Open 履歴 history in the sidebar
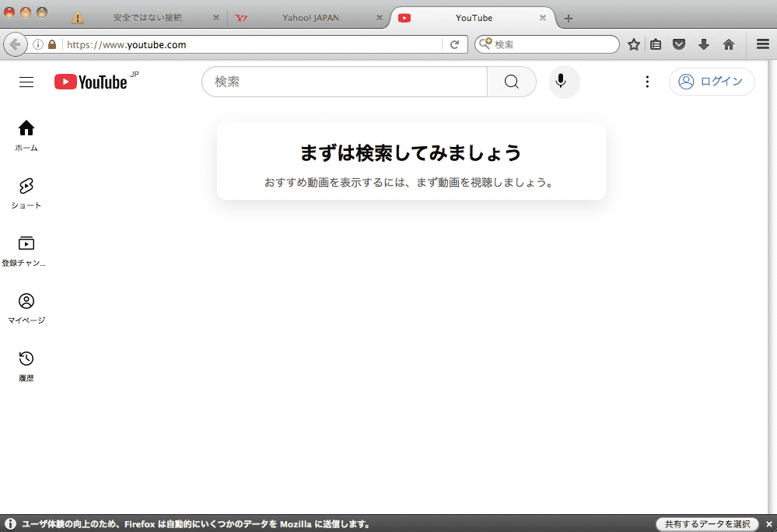The image size is (777, 532). (x=26, y=366)
